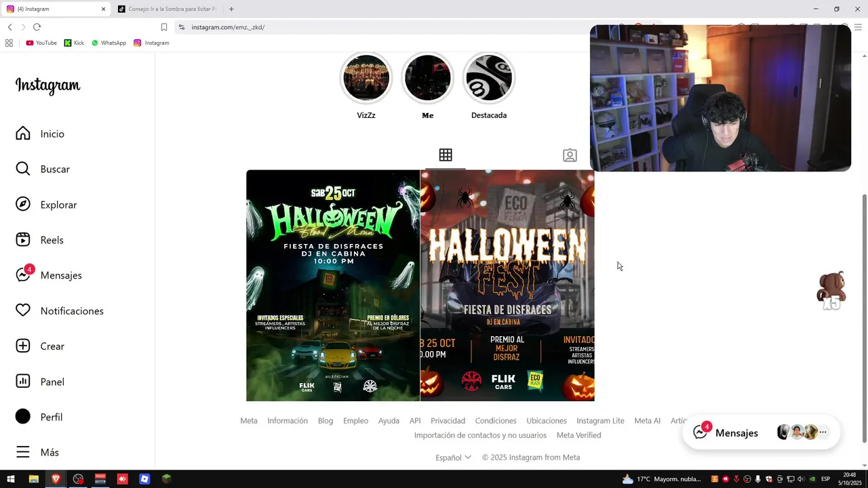Open the Notificaciones heart icon
This screenshot has height=488, width=868.
23,310
